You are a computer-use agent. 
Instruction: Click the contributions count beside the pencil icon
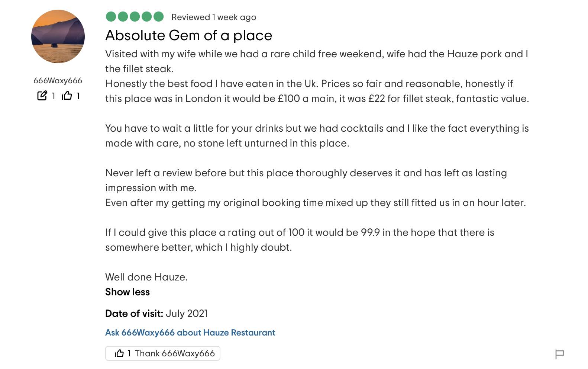(x=54, y=96)
